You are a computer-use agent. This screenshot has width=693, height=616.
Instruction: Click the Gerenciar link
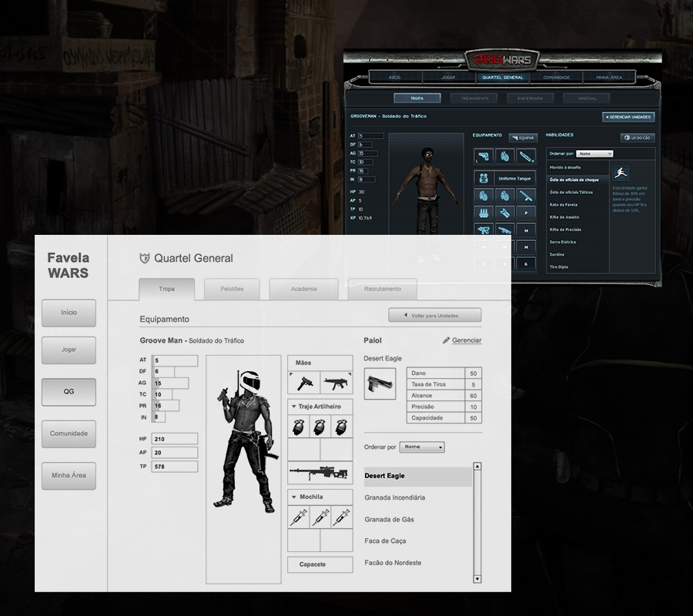[462, 340]
